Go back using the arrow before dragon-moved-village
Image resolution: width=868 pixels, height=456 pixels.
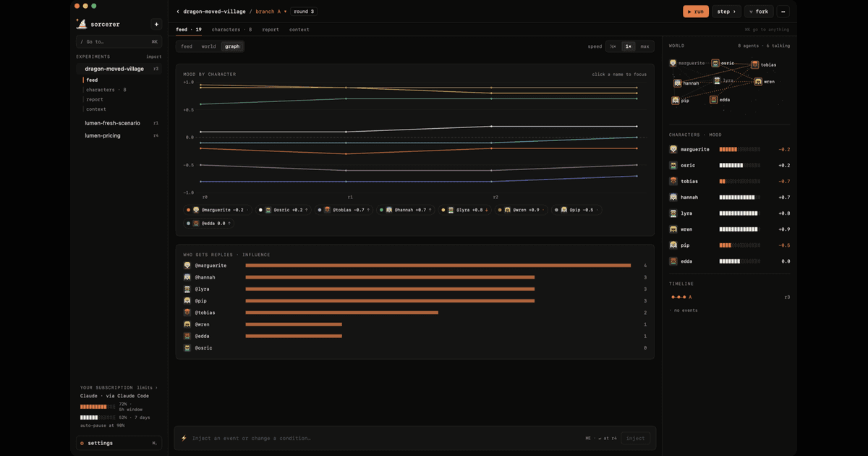pyautogui.click(x=178, y=12)
